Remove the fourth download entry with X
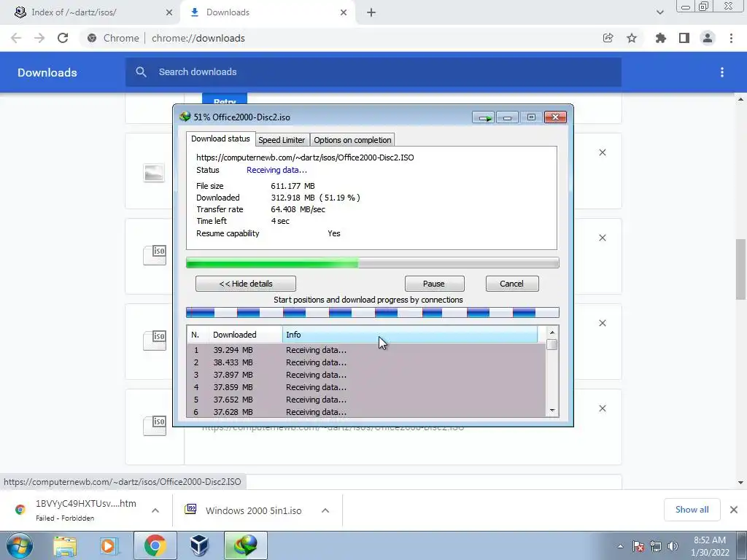The width and height of the screenshot is (747, 560). point(603,408)
